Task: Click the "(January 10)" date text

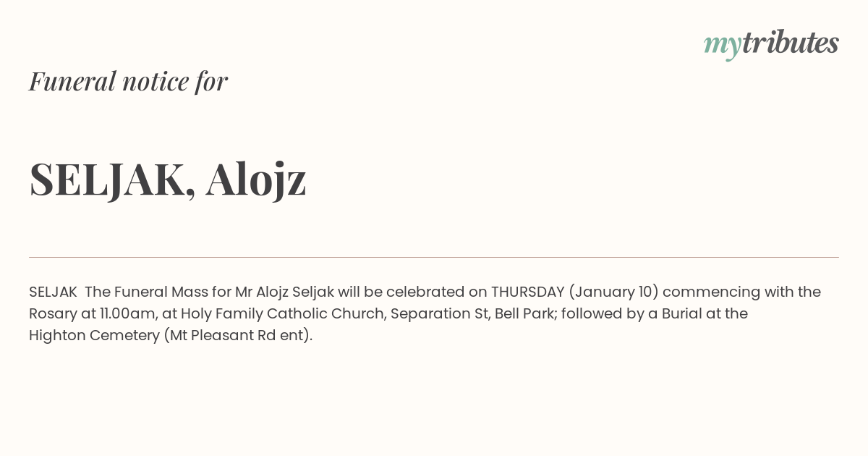Action: [613, 292]
